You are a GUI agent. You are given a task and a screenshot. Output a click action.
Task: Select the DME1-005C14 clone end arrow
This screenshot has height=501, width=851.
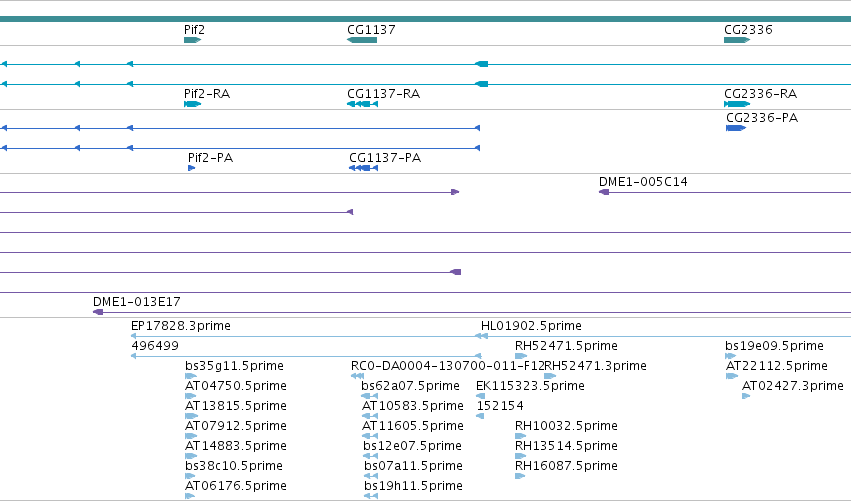coord(604,192)
